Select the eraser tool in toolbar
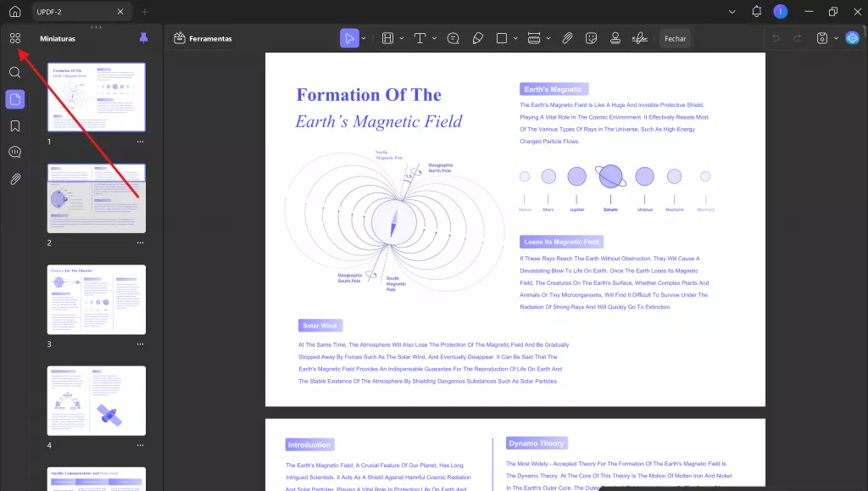 (x=477, y=38)
